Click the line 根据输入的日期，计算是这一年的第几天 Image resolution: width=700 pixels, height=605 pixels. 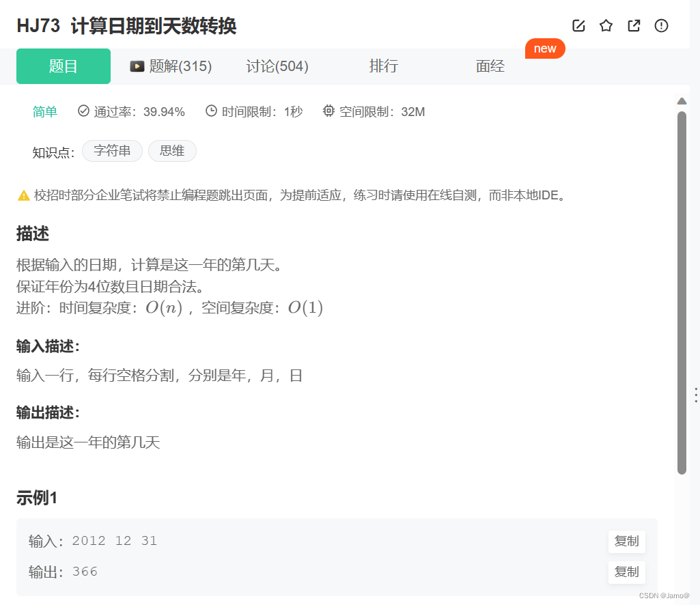(150, 265)
